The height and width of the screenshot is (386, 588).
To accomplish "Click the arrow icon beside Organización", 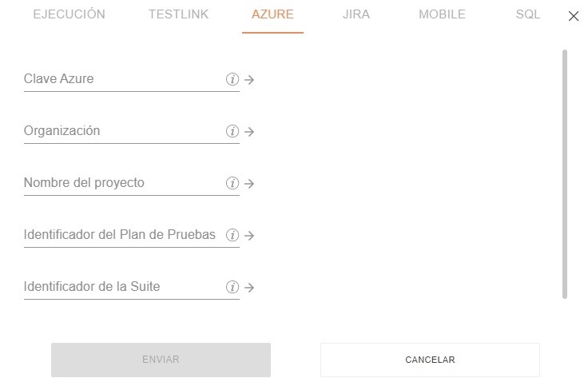I will (x=249, y=132).
